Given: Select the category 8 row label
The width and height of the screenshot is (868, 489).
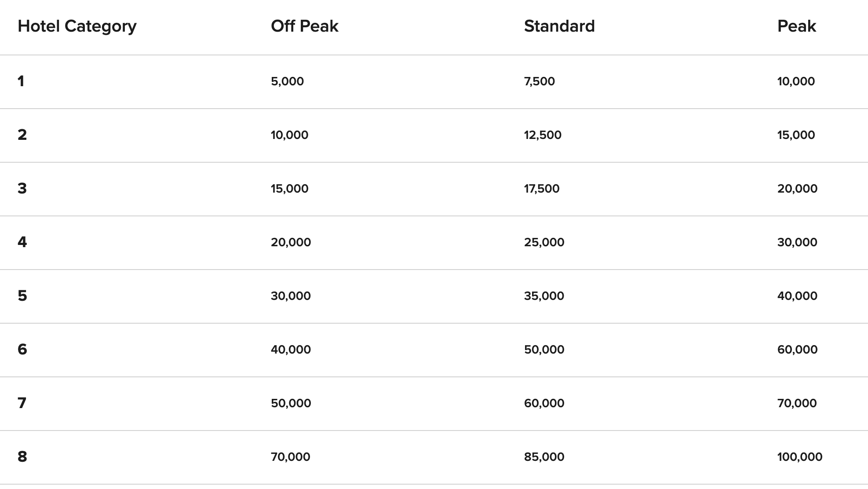Looking at the screenshot, I should (22, 457).
